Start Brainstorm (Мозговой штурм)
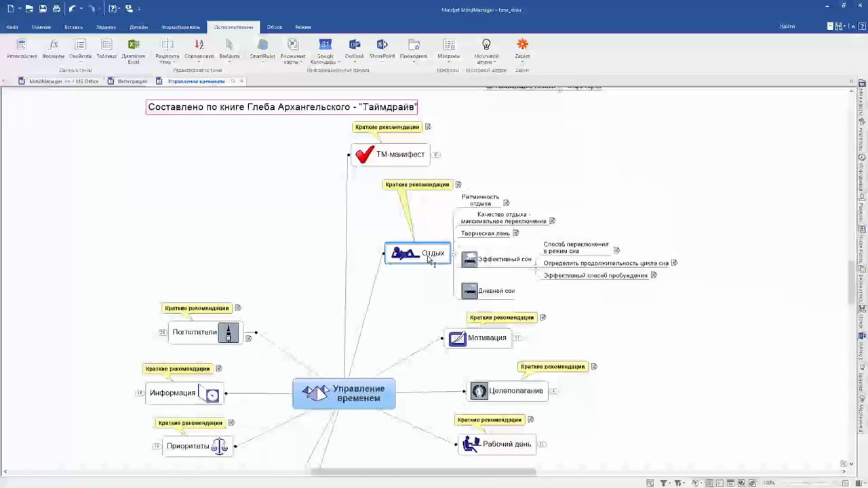The image size is (868, 488). (x=486, y=52)
